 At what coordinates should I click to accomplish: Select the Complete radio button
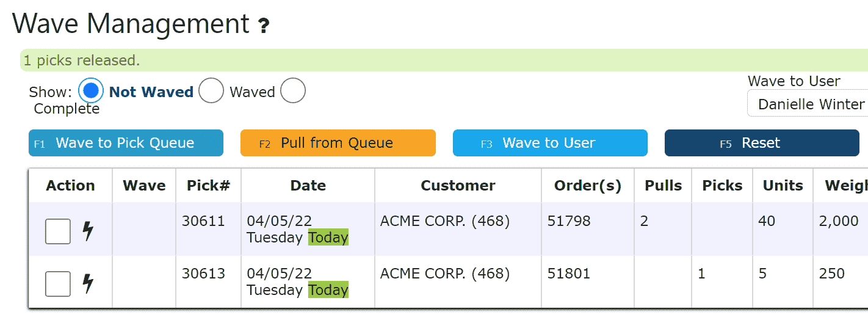293,91
